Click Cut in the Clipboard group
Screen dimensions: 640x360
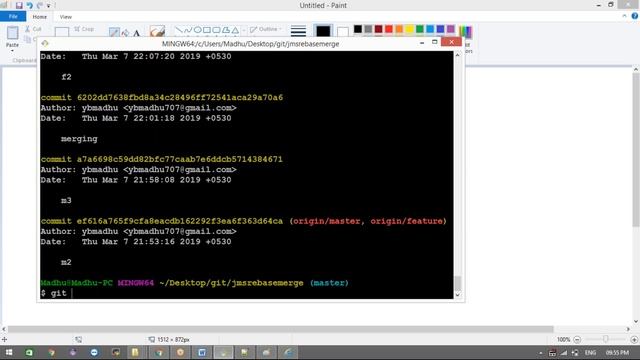(x=33, y=29)
